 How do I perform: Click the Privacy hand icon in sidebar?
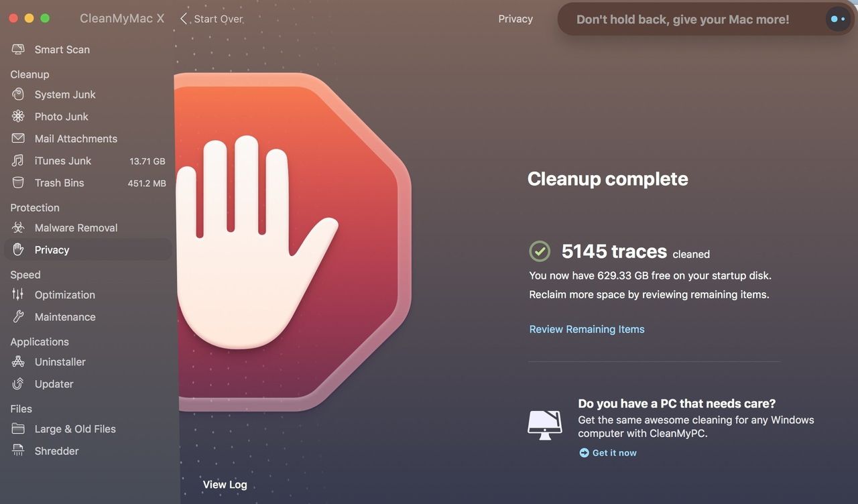click(18, 250)
